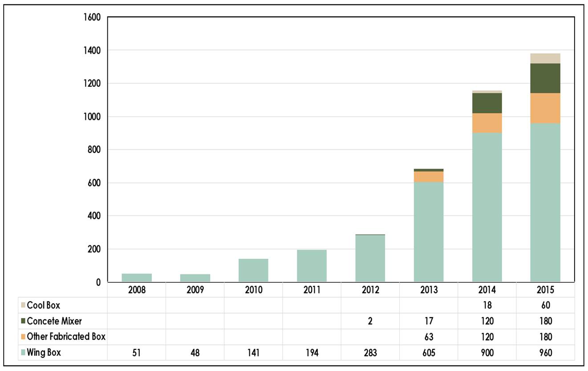Select the 2014 Cool Box value 18

click(x=487, y=306)
